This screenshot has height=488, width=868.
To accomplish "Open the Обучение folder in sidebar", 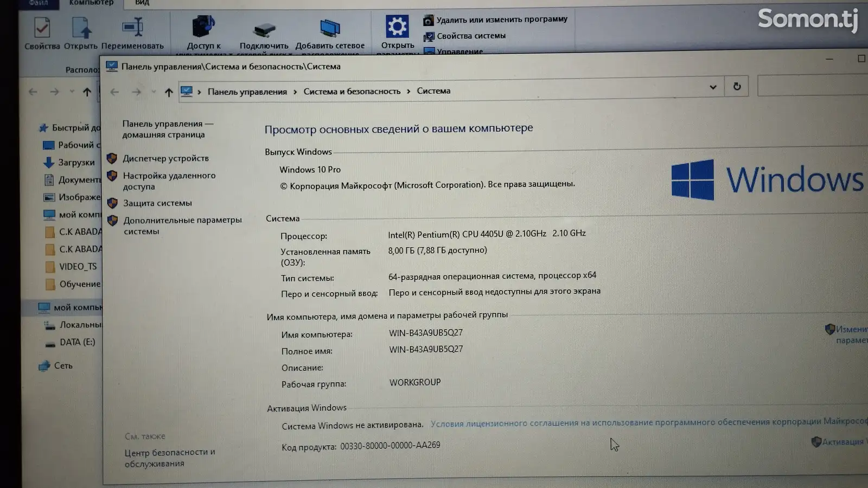I will pos(73,284).
